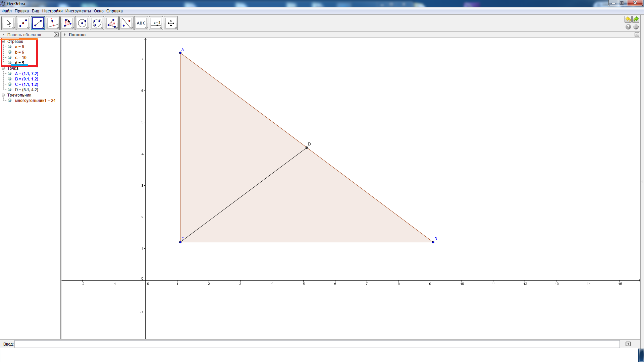
Task: Select the Move arrow tool
Action: [8, 23]
